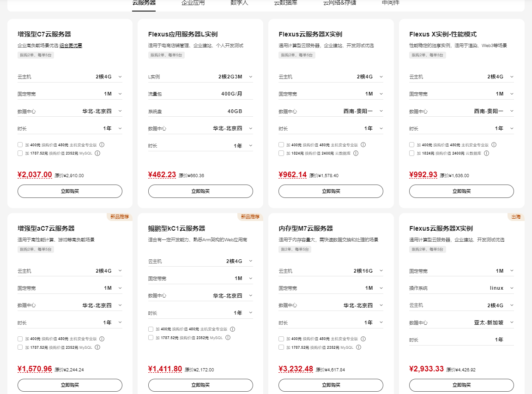
Task: Open 数据中心 西南-贵阳一 dropdown in ¥962.14 Flexus card
Action: tap(331, 111)
